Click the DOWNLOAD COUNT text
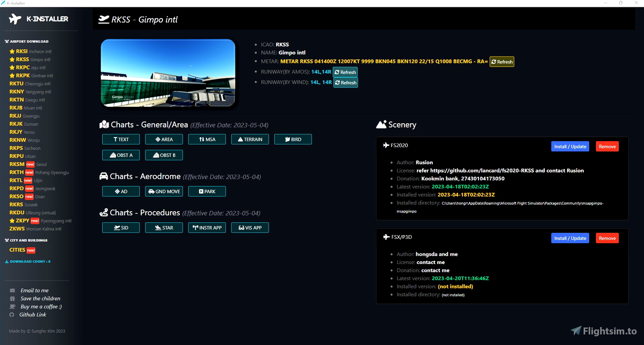The image size is (644, 345). [30, 261]
